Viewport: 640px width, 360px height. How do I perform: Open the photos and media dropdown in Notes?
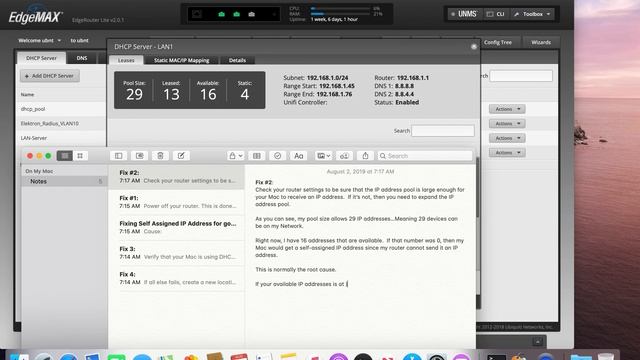pos(323,156)
